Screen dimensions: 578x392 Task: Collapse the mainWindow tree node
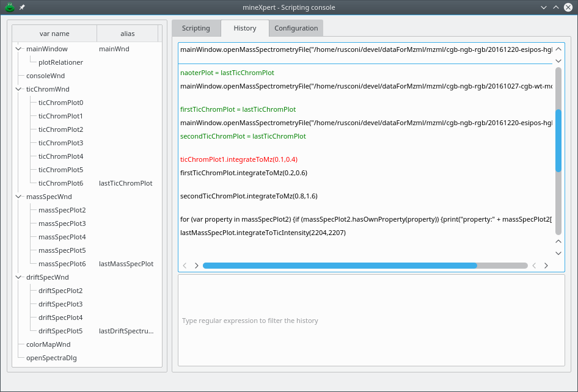18,49
